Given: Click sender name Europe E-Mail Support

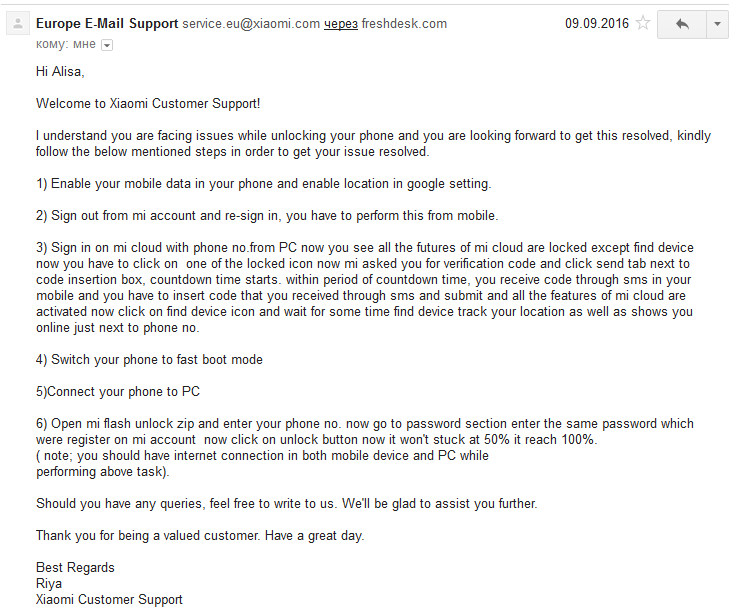Looking at the screenshot, I should pyautogui.click(x=107, y=23).
